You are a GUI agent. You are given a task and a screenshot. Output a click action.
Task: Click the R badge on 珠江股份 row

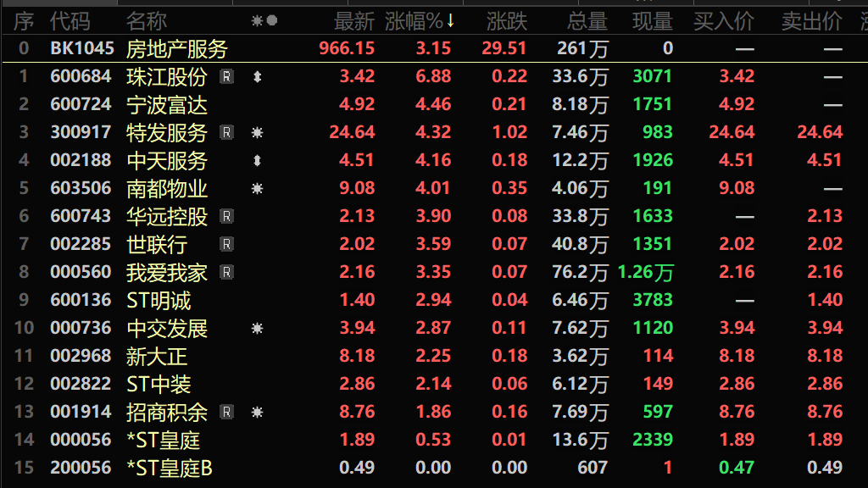coord(226,76)
